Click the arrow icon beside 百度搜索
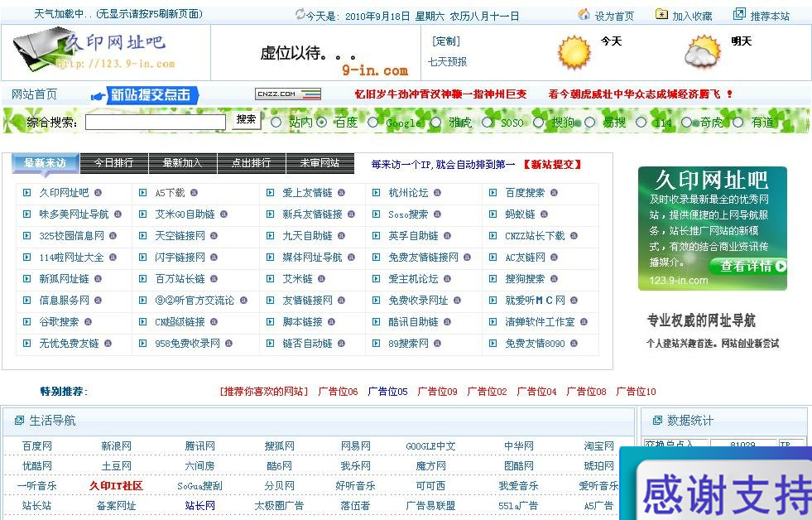The image size is (812, 520). [x=493, y=193]
